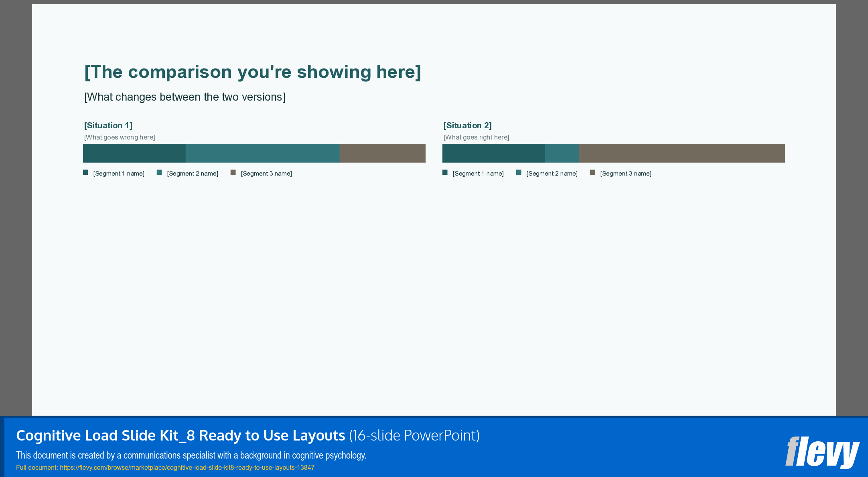Click the dark teal segment of Situation 1 bar
Image resolution: width=868 pixels, height=477 pixels.
pyautogui.click(x=134, y=153)
